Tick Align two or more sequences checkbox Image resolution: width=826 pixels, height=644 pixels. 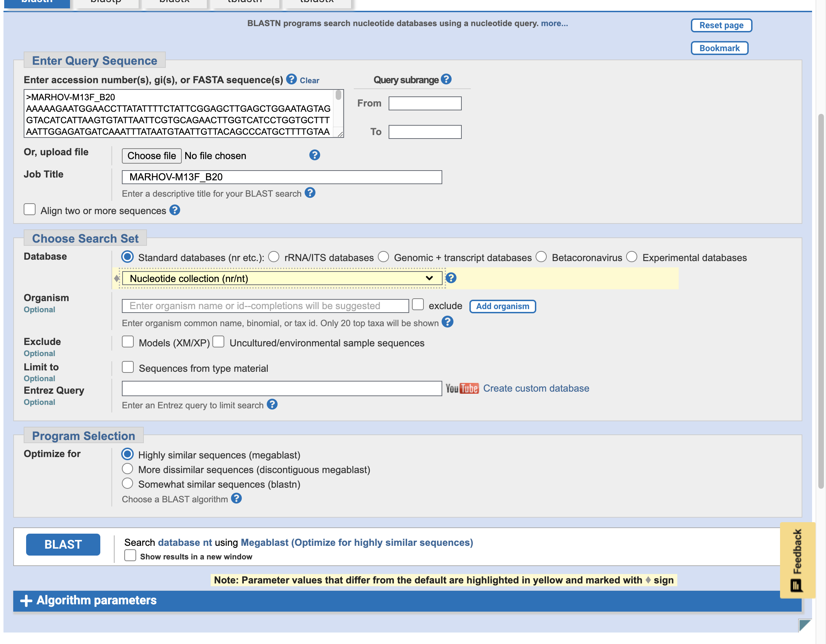click(30, 210)
